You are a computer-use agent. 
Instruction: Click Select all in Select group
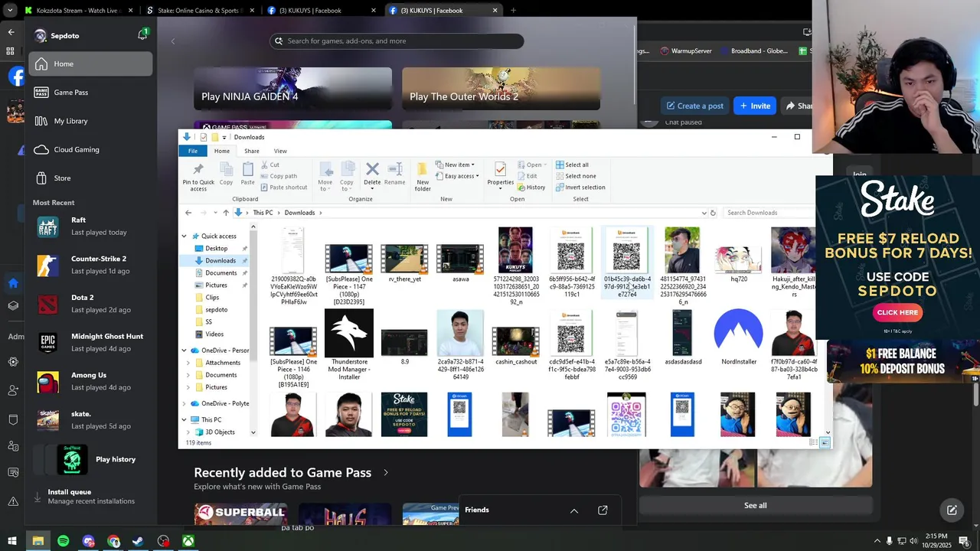[572, 165]
